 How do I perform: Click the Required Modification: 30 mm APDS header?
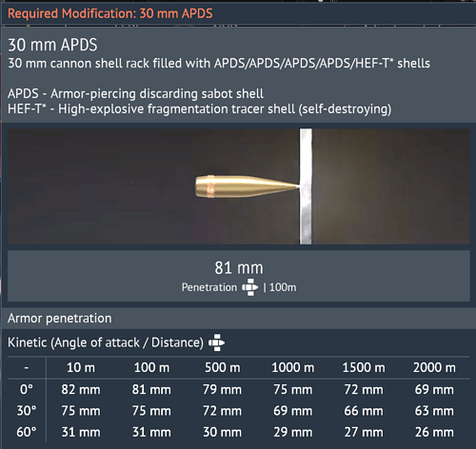click(110, 13)
